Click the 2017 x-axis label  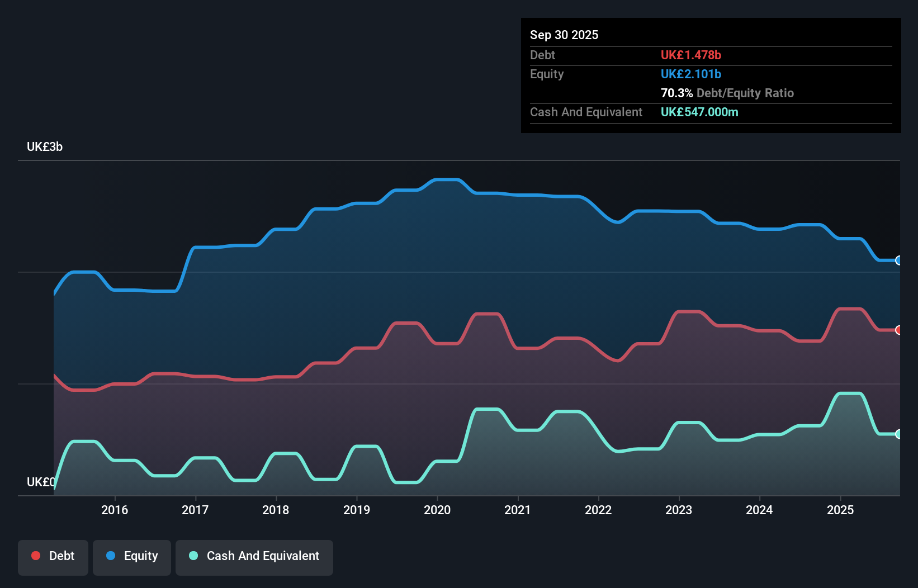click(195, 510)
